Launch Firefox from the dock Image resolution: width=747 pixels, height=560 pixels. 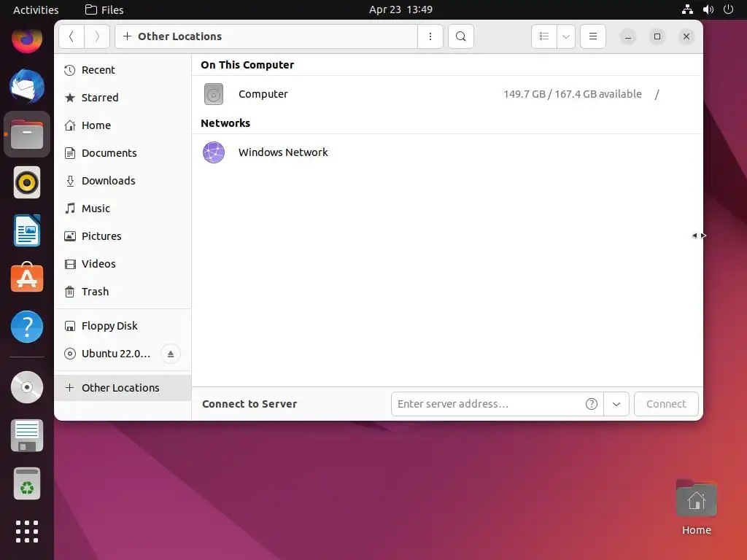(27, 39)
